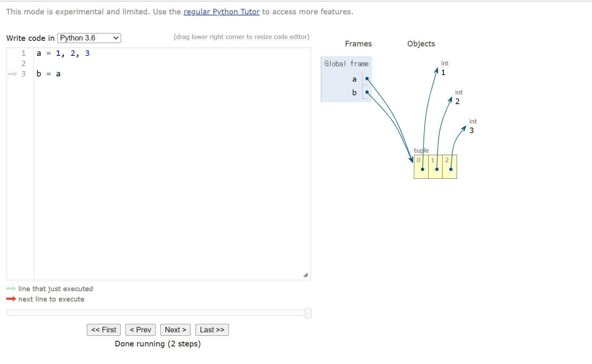The width and height of the screenshot is (592, 364).
Task: Click variable b's pointer dot in Global frame
Action: pyautogui.click(x=367, y=92)
